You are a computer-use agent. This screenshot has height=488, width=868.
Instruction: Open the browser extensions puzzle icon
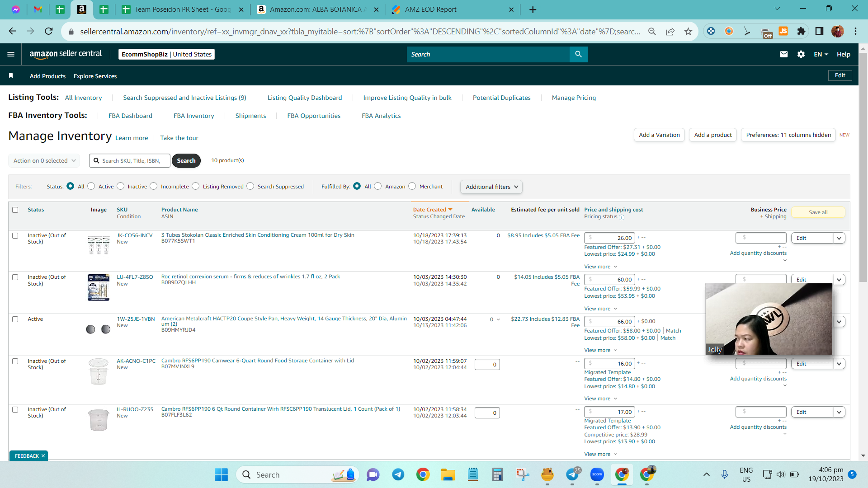pos(801,31)
